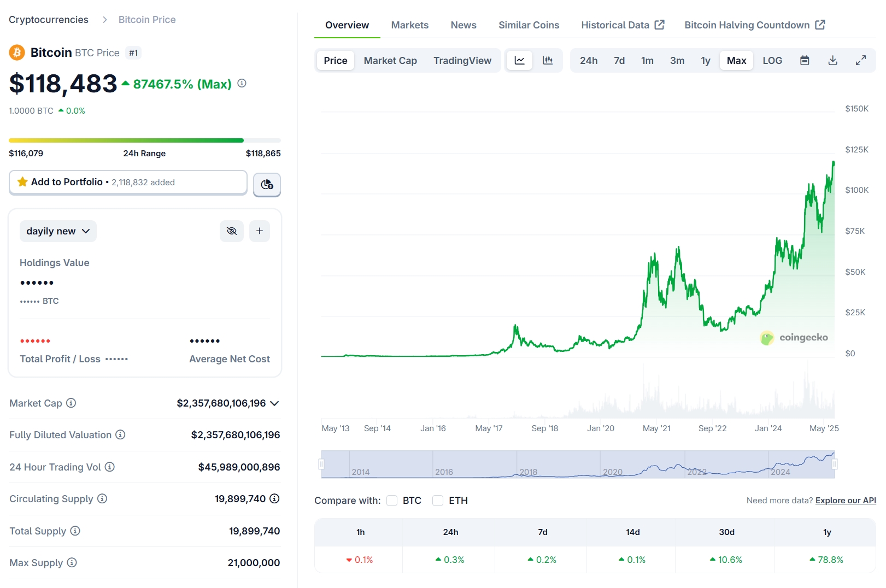This screenshot has height=588, width=886.
Task: Select the 3m chart range
Action: coord(677,61)
